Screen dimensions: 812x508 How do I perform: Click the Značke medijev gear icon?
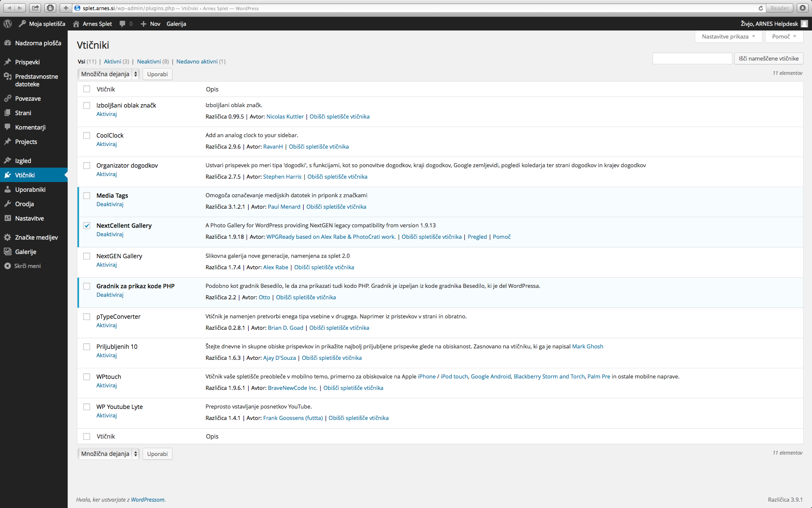click(8, 237)
